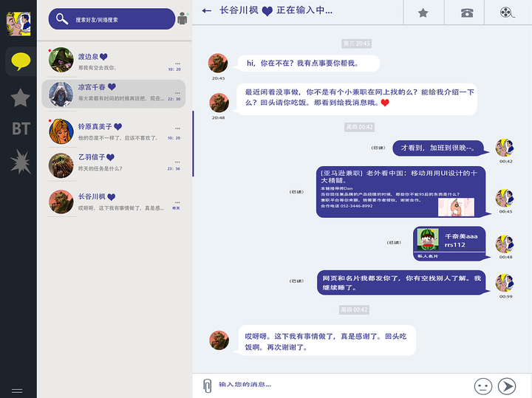Click the heart beside 渡边泉 name
The height and width of the screenshot is (398, 532).
(103, 57)
